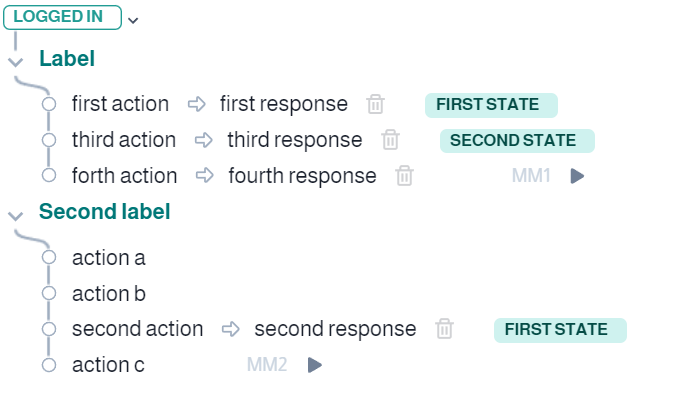Remove fourth response using trash icon
This screenshot has width=675, height=395.
click(405, 176)
